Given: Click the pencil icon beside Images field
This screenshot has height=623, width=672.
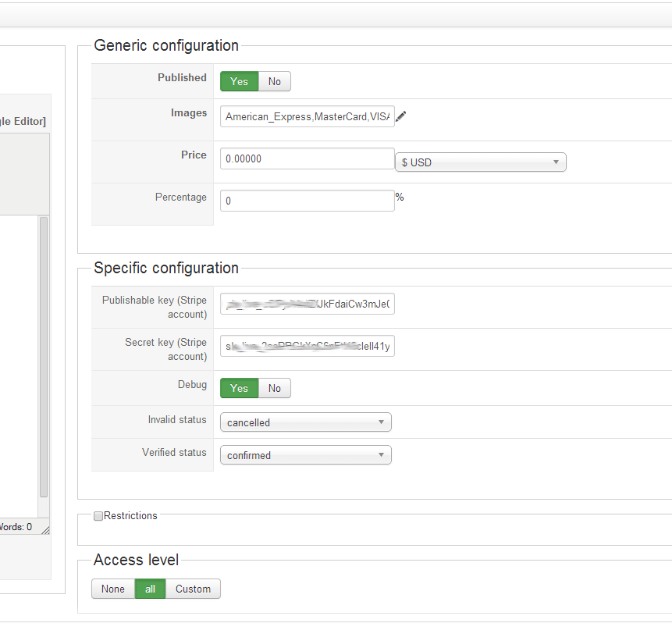Looking at the screenshot, I should pyautogui.click(x=401, y=117).
